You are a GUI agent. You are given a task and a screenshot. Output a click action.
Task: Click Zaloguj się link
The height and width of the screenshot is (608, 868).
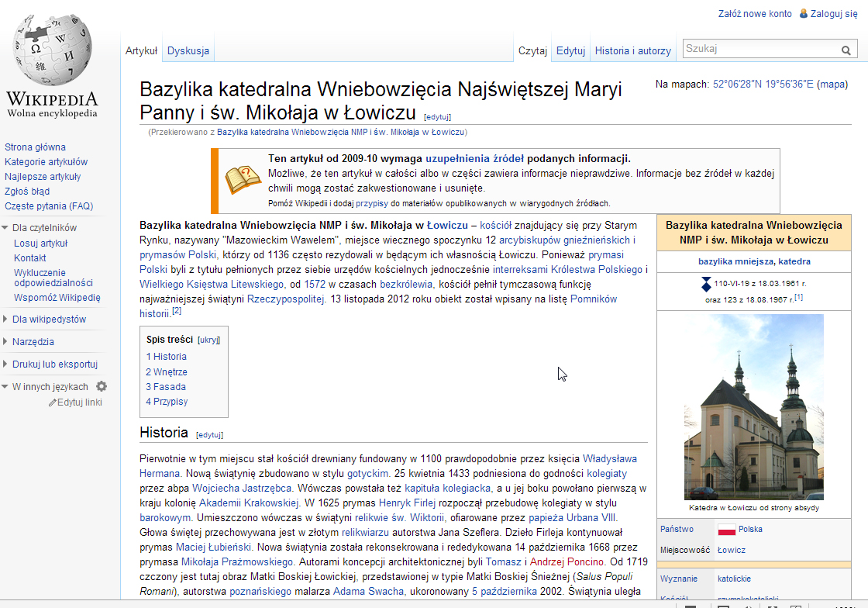[x=834, y=13]
